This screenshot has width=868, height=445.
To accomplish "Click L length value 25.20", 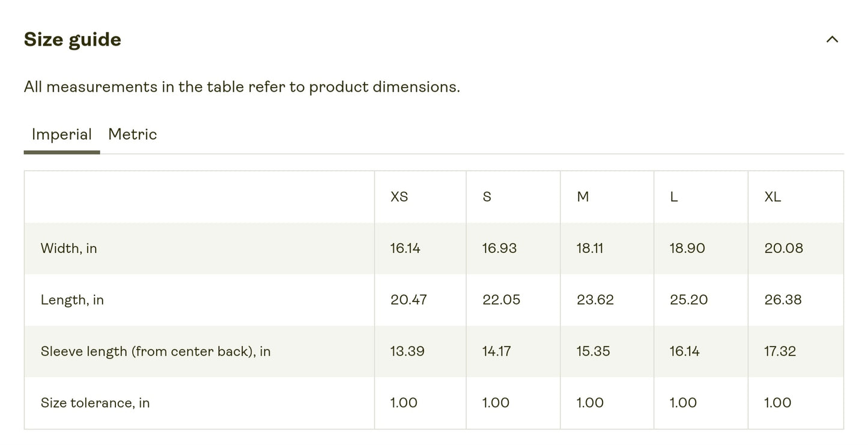I will point(688,300).
